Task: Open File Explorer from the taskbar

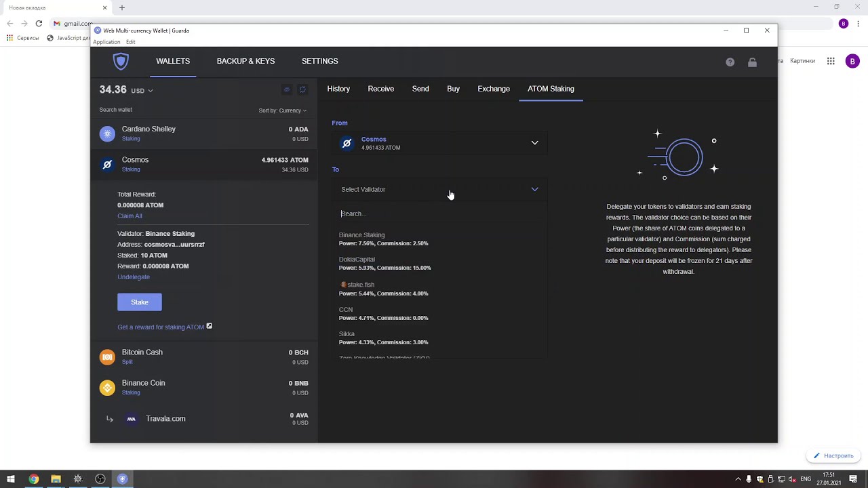Action: pyautogui.click(x=56, y=479)
